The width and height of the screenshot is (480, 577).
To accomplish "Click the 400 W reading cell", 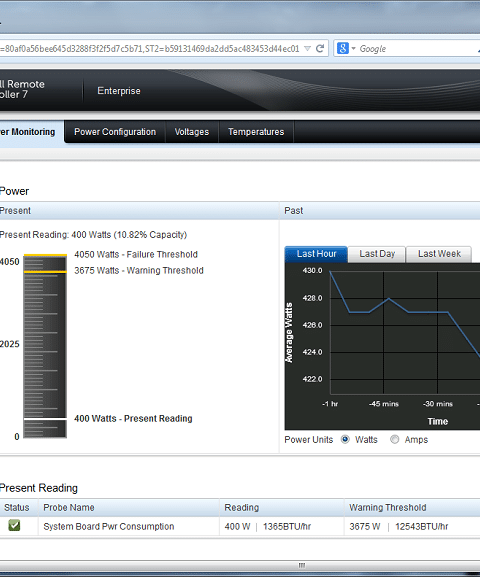I will tap(282, 527).
